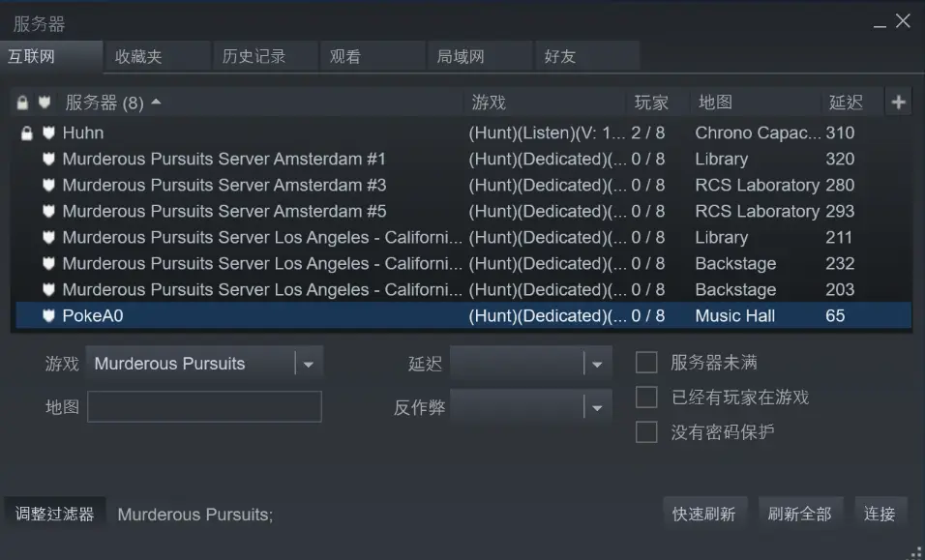Screen dimensions: 925x560
Task: Open the 观看 tab
Action: click(x=373, y=57)
